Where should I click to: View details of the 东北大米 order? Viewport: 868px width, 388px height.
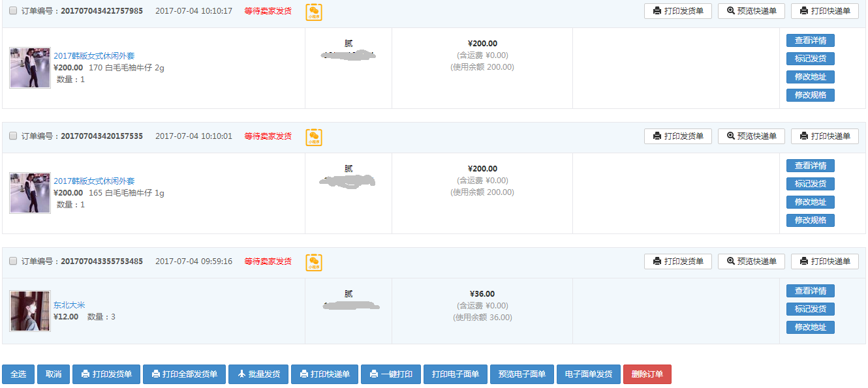click(x=811, y=291)
